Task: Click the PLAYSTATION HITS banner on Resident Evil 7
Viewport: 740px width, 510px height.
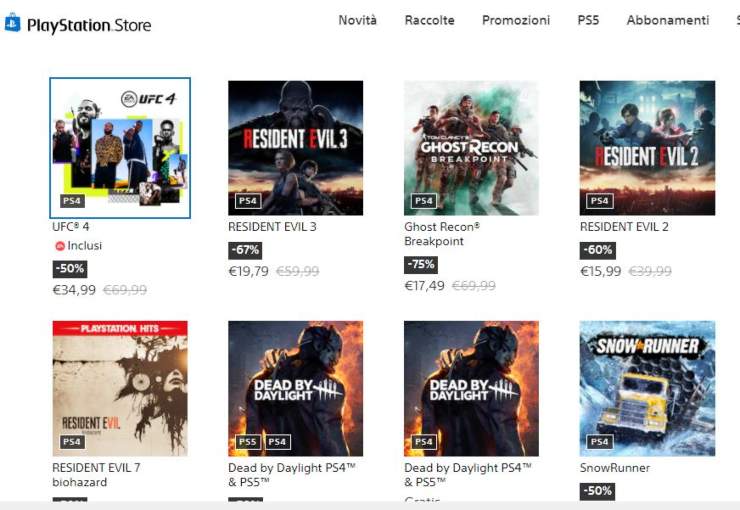Action: [120, 328]
